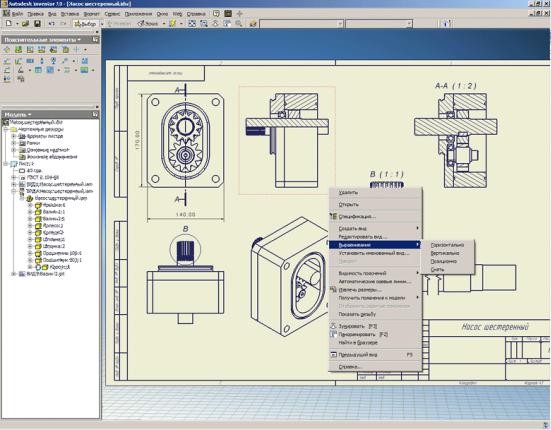Click the dark square icon right of Справка
The height and width of the screenshot is (430, 551).
coord(228,14)
